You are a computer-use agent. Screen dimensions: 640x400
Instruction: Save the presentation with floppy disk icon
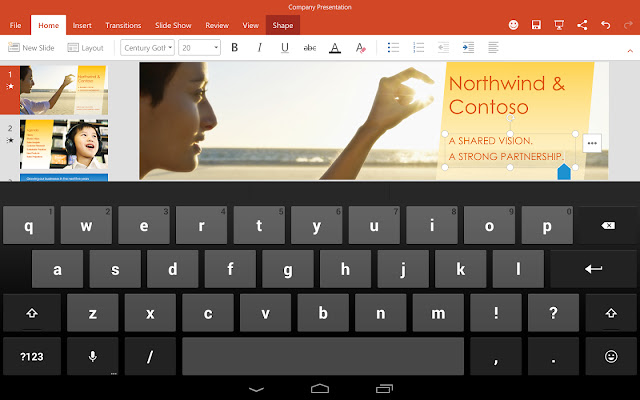pos(536,25)
